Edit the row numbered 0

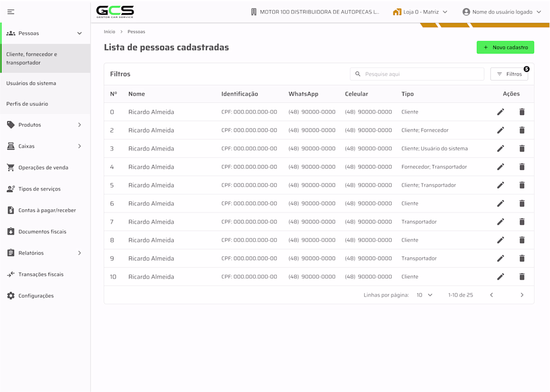[500, 112]
